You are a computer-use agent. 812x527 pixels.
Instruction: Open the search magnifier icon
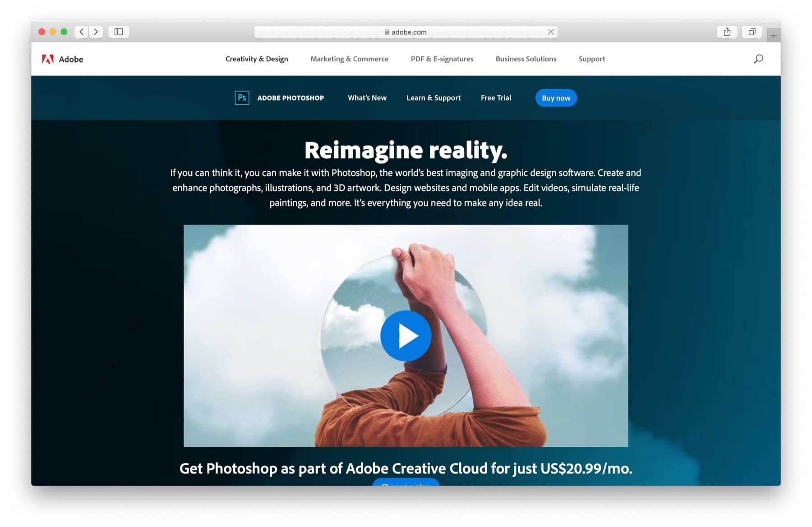758,59
